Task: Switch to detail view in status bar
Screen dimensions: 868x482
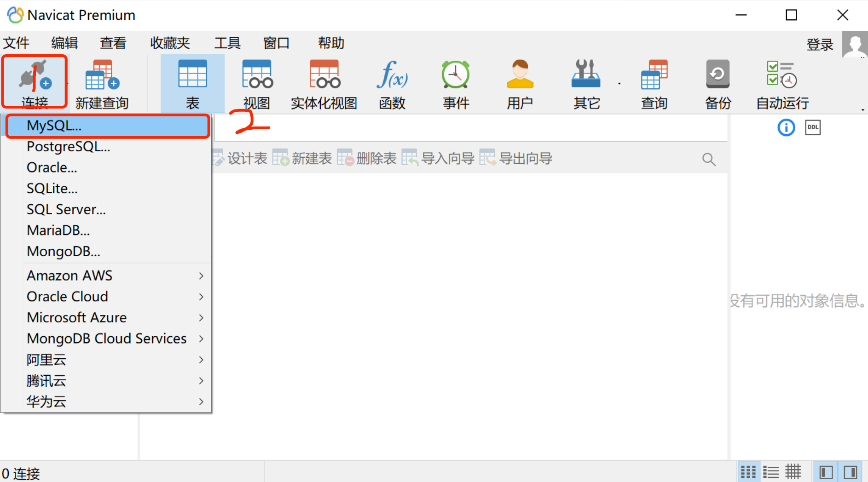Action: pos(793,472)
